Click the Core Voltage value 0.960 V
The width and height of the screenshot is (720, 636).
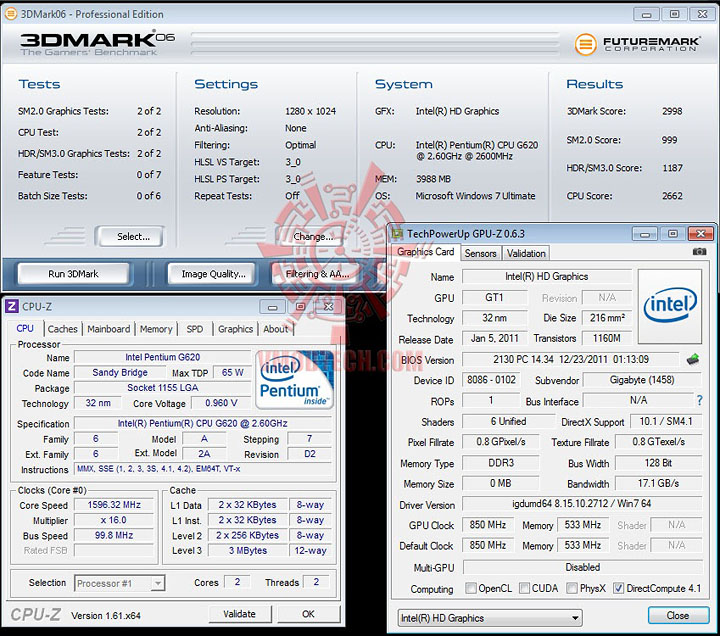tap(221, 403)
